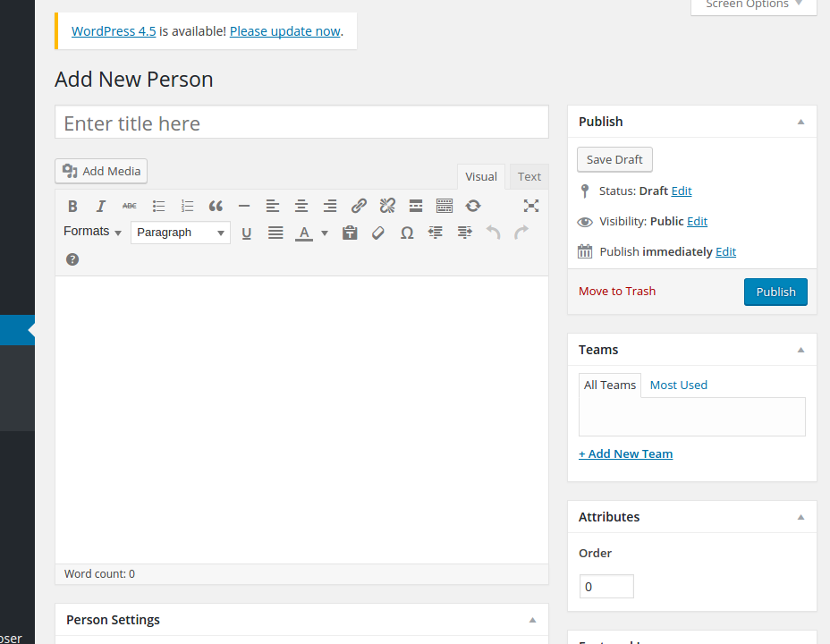
Task: Insert a bulleted list
Action: tap(158, 206)
